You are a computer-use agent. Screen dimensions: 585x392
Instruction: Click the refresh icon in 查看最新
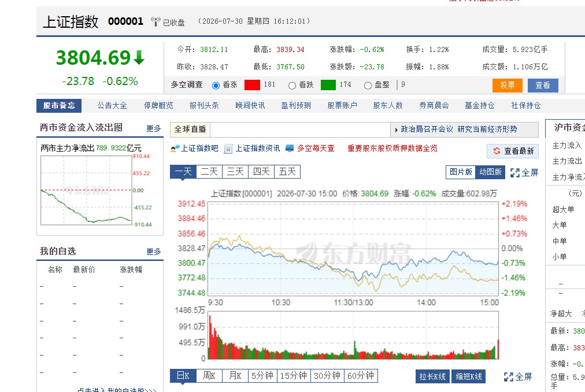pos(497,151)
